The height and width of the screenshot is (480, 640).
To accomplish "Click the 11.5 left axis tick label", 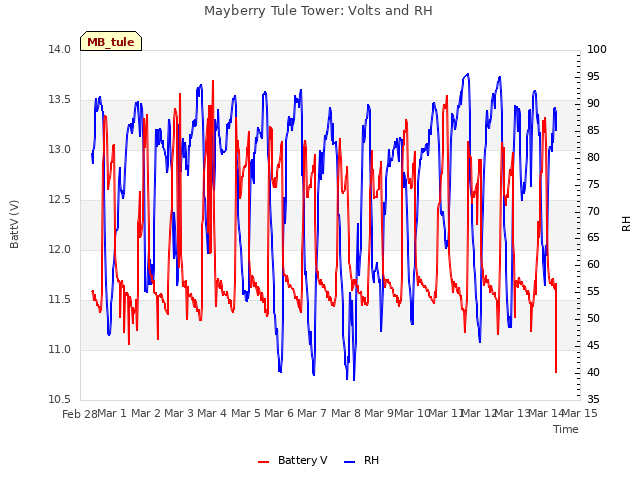I will [59, 300].
